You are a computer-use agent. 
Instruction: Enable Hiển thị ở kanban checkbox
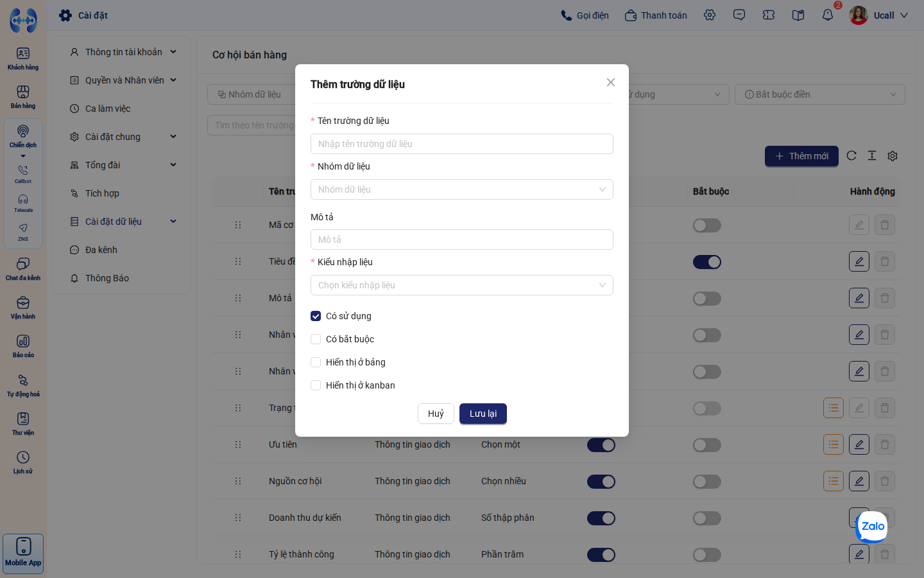(316, 385)
